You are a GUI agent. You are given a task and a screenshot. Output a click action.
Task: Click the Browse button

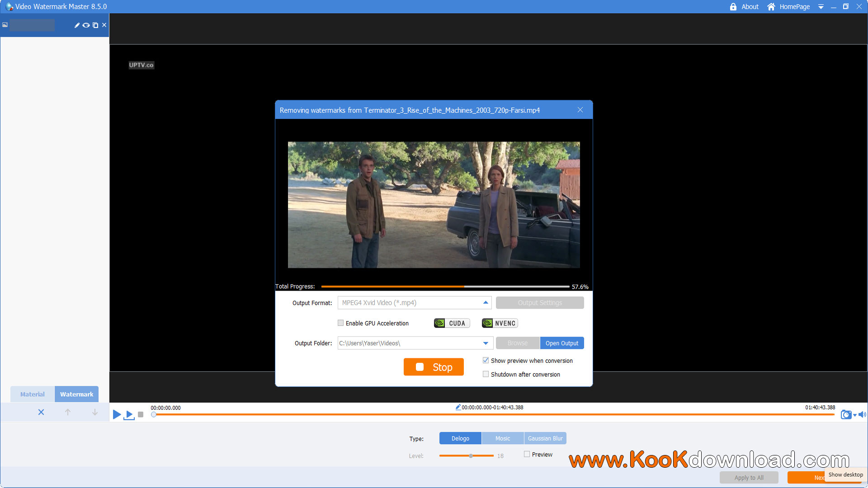(x=518, y=343)
